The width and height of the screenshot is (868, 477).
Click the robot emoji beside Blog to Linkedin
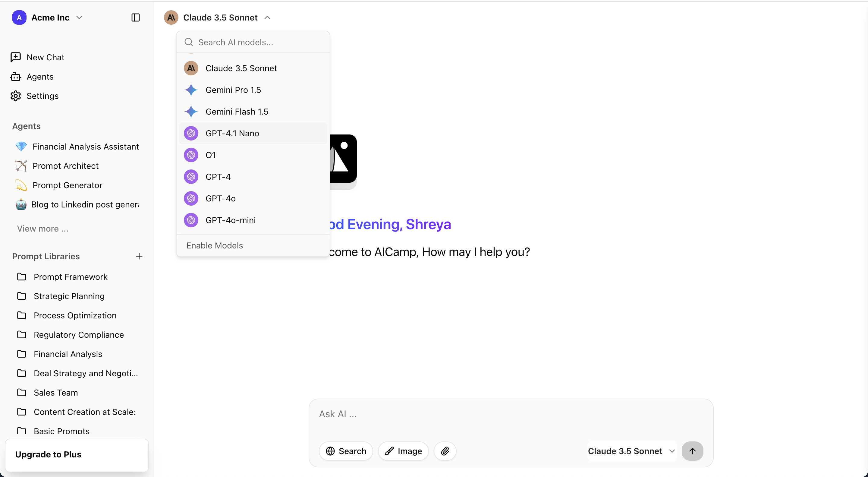pos(21,204)
